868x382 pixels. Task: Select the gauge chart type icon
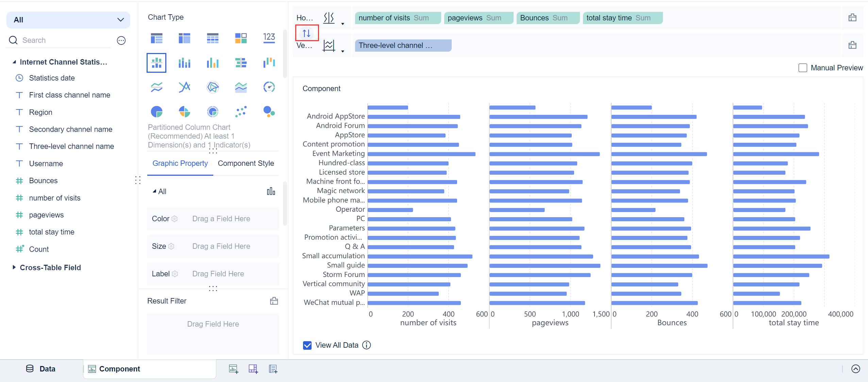[x=269, y=87]
